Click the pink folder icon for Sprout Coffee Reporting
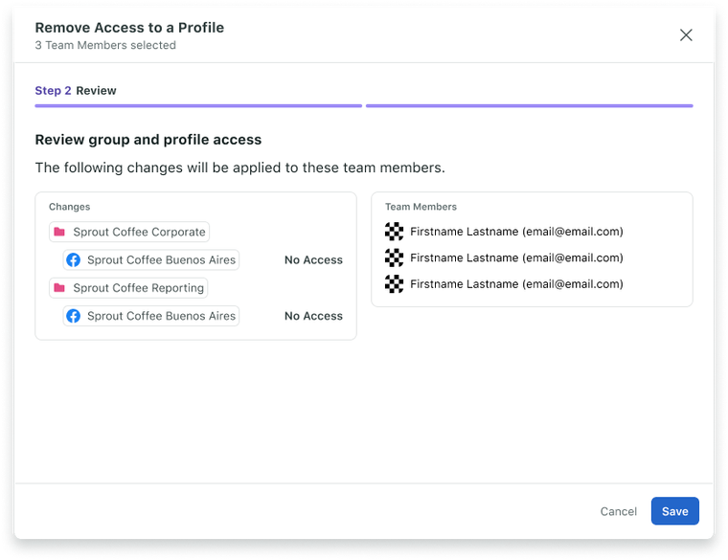The width and height of the screenshot is (728, 560). (x=59, y=287)
